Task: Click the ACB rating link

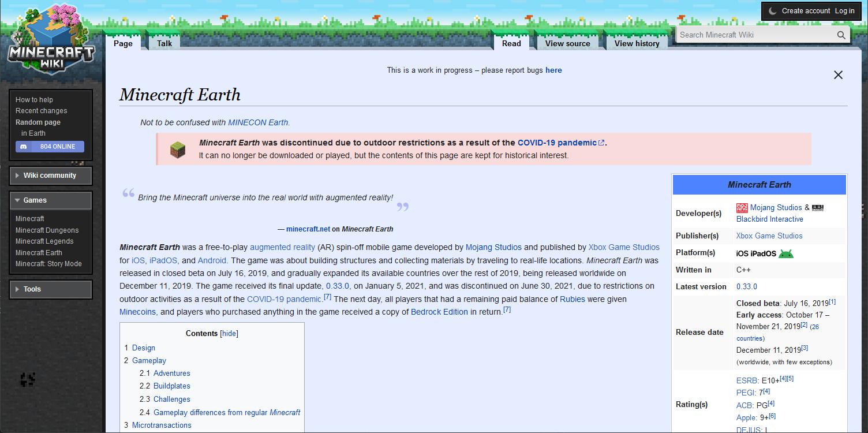Action: coord(744,406)
